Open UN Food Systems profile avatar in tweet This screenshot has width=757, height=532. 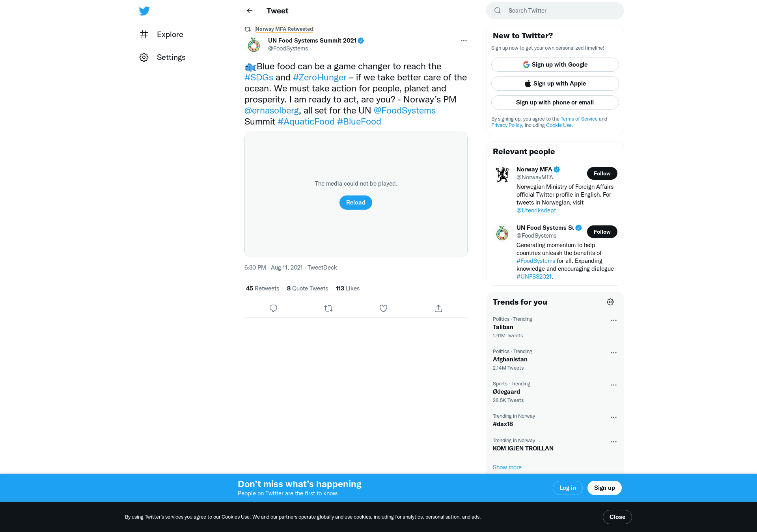[x=254, y=45]
